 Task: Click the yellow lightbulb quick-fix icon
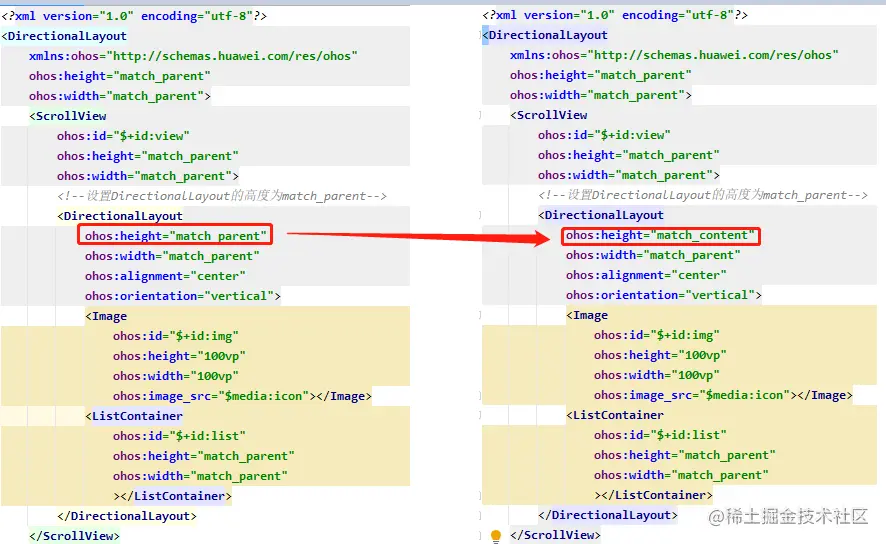496,536
